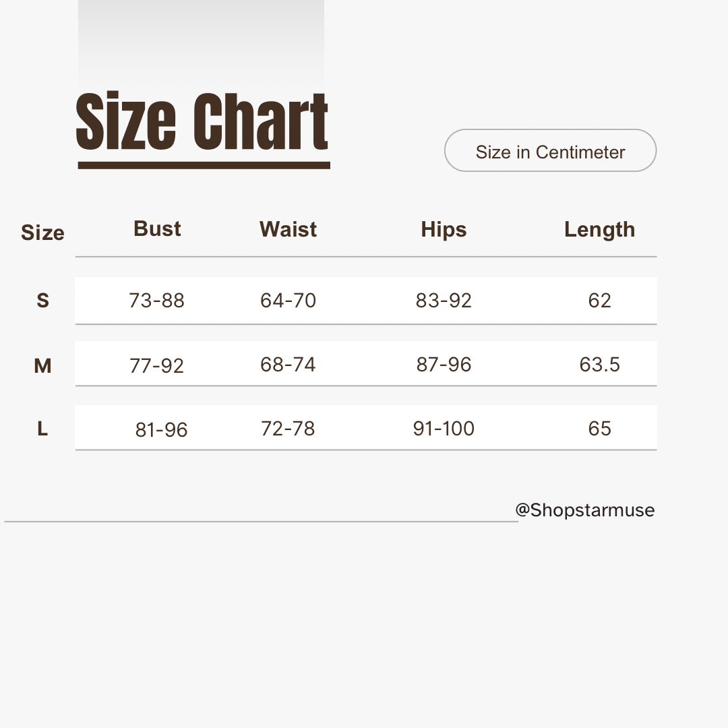This screenshot has height=728, width=728.
Task: Select the 83-92 hips value
Action: tap(444, 301)
